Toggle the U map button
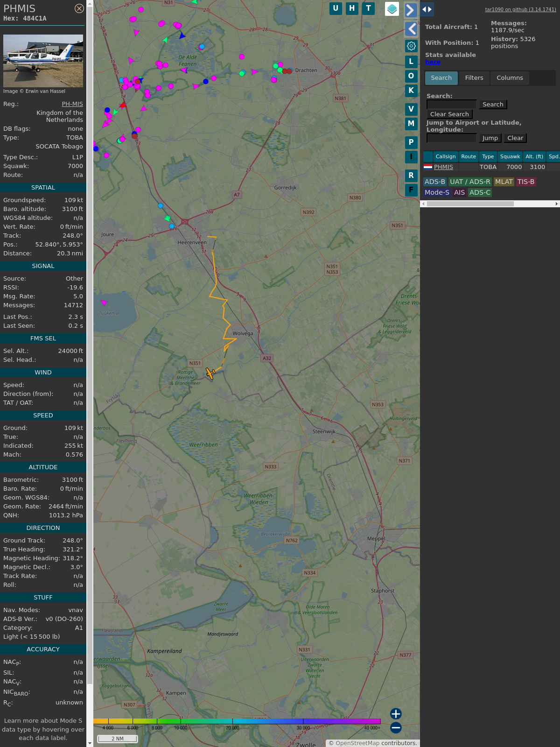 (336, 8)
